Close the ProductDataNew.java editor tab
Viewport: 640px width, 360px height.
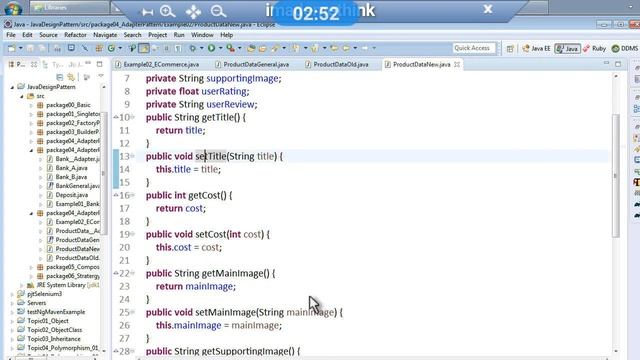coord(457,64)
